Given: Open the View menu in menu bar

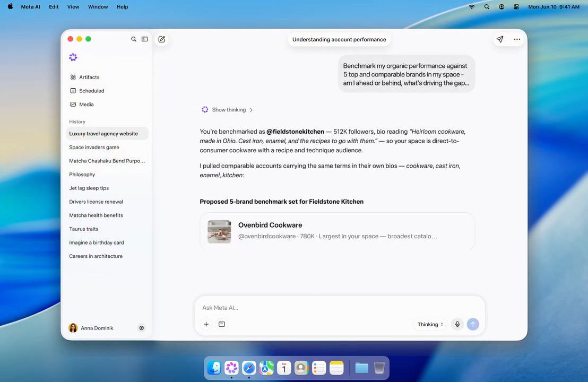Looking at the screenshot, I should pos(73,7).
